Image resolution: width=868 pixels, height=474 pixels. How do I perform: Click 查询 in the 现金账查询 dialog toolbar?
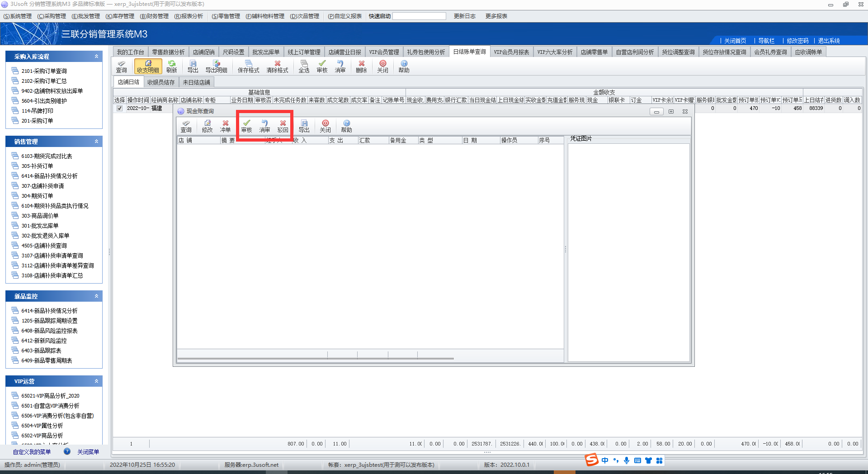(186, 126)
